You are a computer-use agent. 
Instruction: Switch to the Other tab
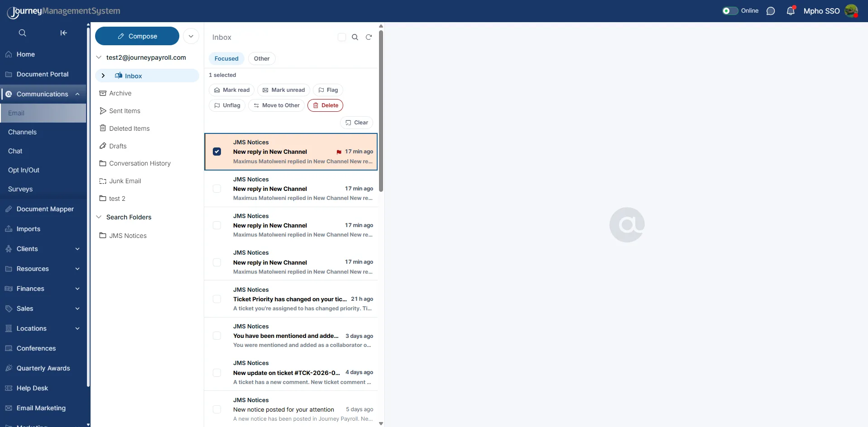tap(262, 58)
